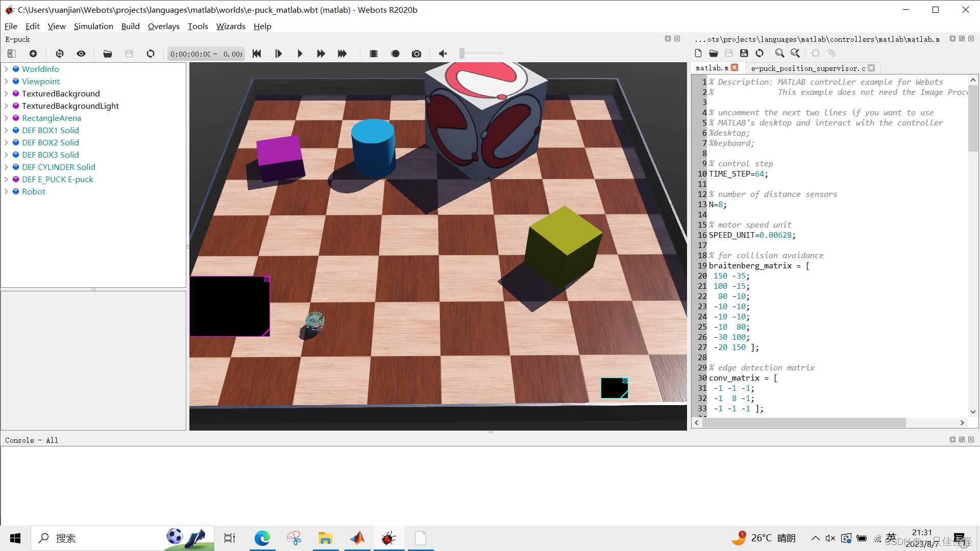
Task: Switch to e-puck_position_supervisor.c tab
Action: 808,68
